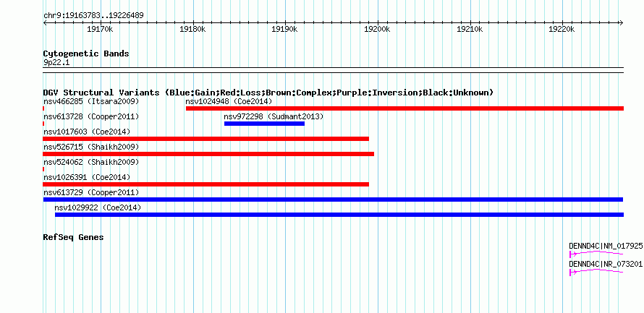Click the RefSeq Genes track title
This screenshot has width=644, height=313.
pyautogui.click(x=74, y=237)
